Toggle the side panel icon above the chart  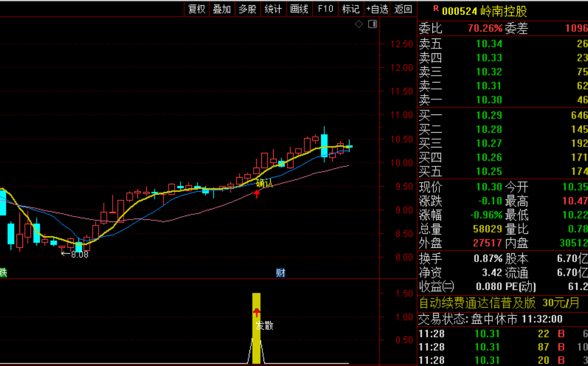coord(372,24)
